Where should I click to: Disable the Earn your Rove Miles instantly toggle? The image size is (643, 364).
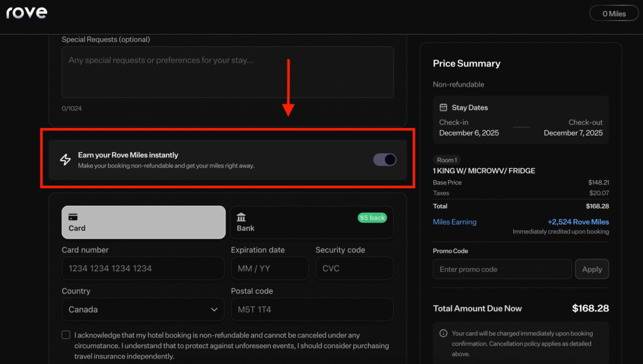click(x=384, y=160)
